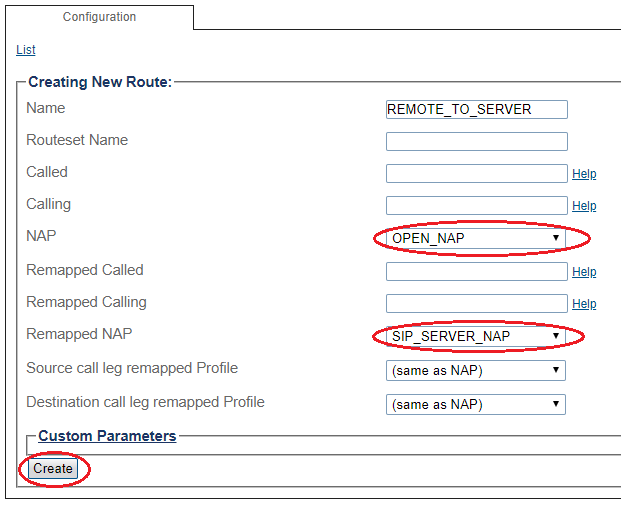
Task: Expand the Custom Parameters section
Action: click(x=107, y=436)
